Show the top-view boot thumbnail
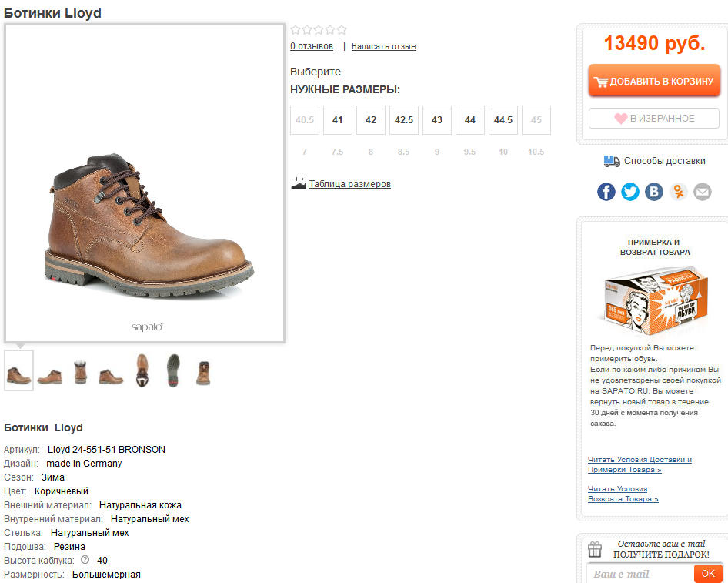Screen dimensions: 728x583 tap(142, 370)
